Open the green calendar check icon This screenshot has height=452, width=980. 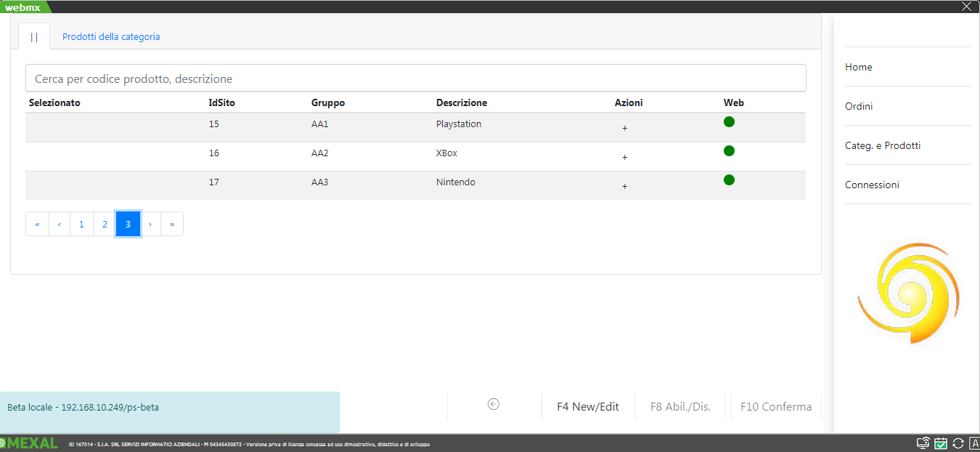941,443
